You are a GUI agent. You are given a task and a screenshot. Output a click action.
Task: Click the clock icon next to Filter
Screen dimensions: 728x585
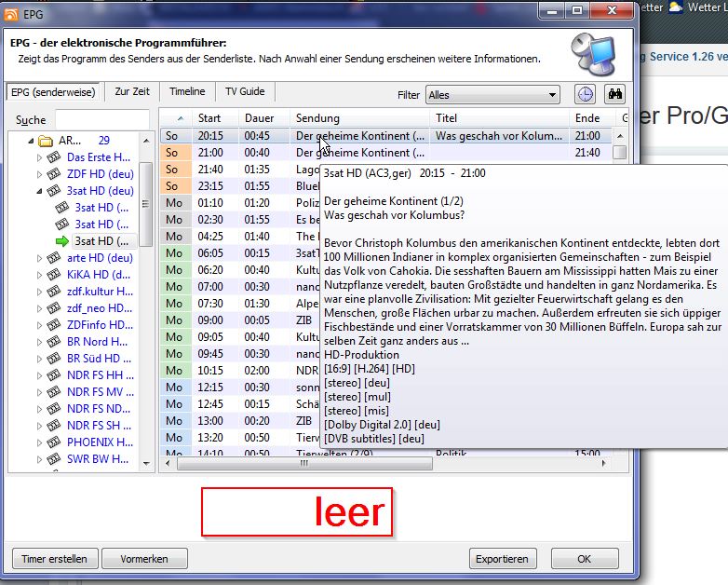click(585, 94)
